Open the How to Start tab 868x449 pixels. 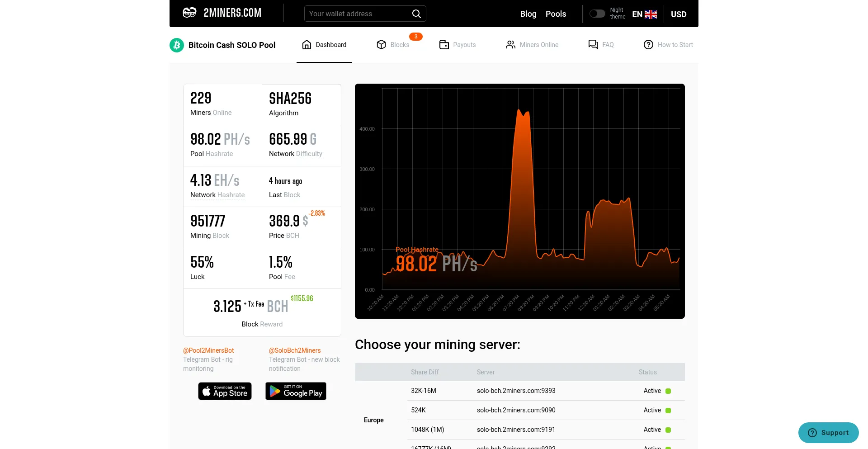pos(668,45)
